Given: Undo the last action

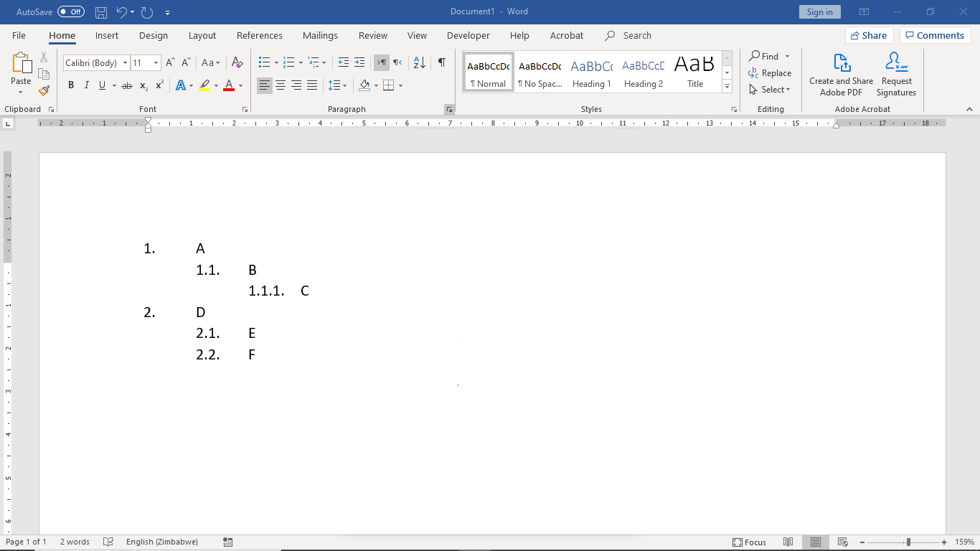Looking at the screenshot, I should click(x=121, y=12).
